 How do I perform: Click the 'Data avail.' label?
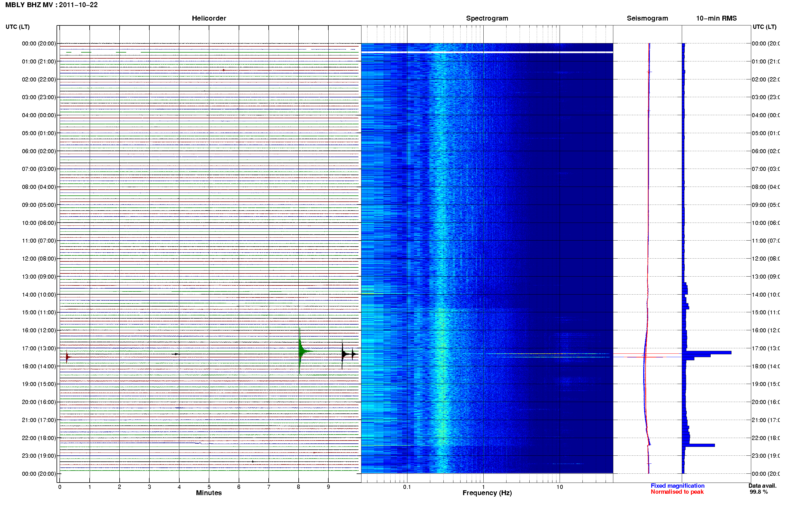(x=762, y=486)
